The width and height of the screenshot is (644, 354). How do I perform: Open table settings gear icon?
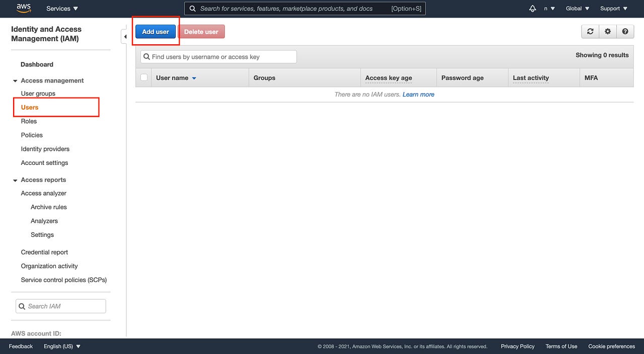608,31
